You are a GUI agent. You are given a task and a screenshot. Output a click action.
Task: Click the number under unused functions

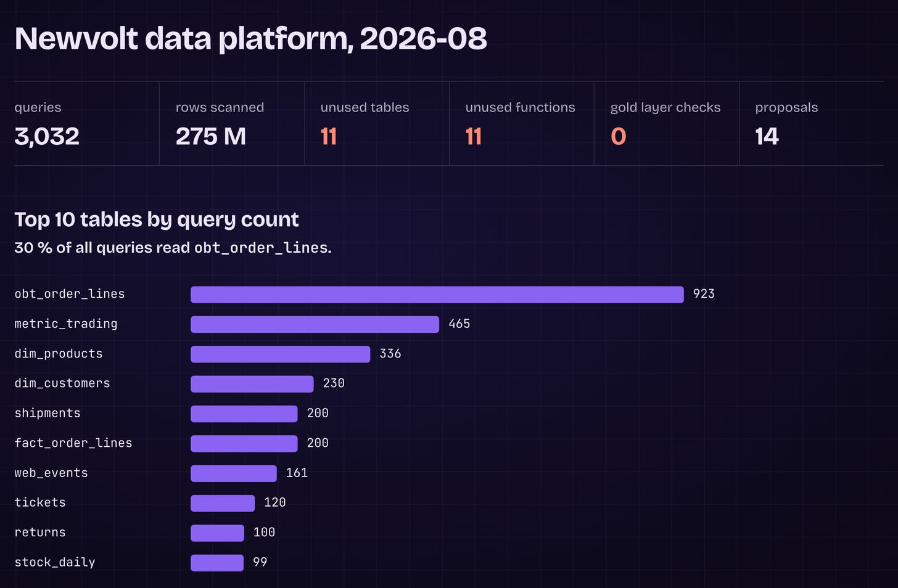click(x=474, y=136)
